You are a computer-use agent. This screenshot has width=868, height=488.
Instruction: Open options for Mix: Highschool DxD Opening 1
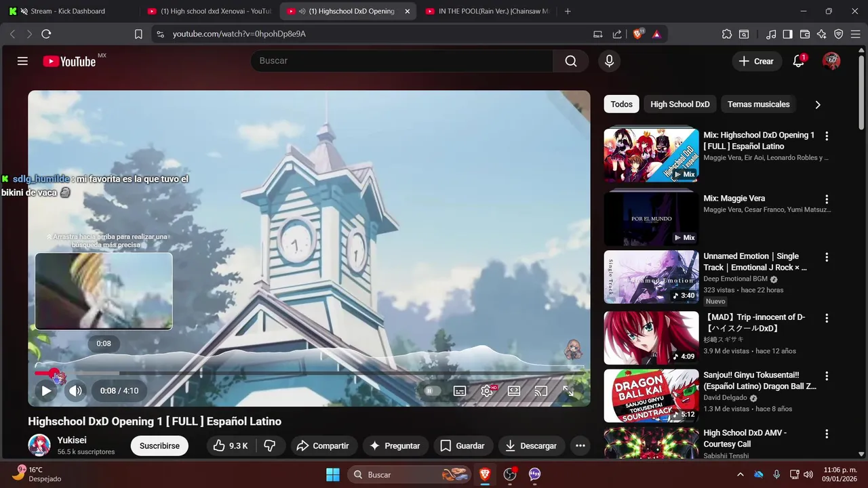click(x=827, y=136)
